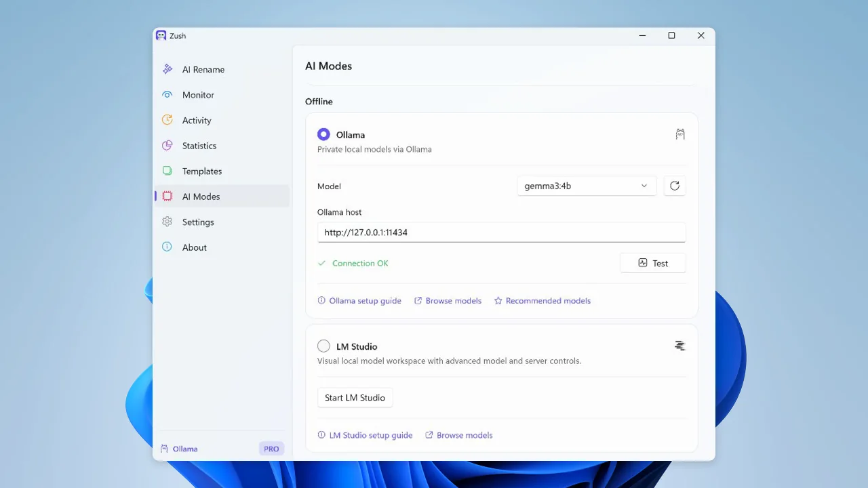Maximize the Zush window
Viewport: 868px width, 488px height.
point(671,35)
